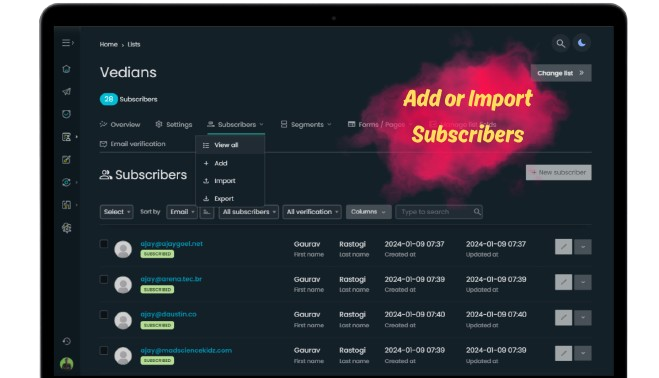Viewport: 659px width, 378px height.
Task: Choose View all in Subscribers menu
Action: coord(230,145)
